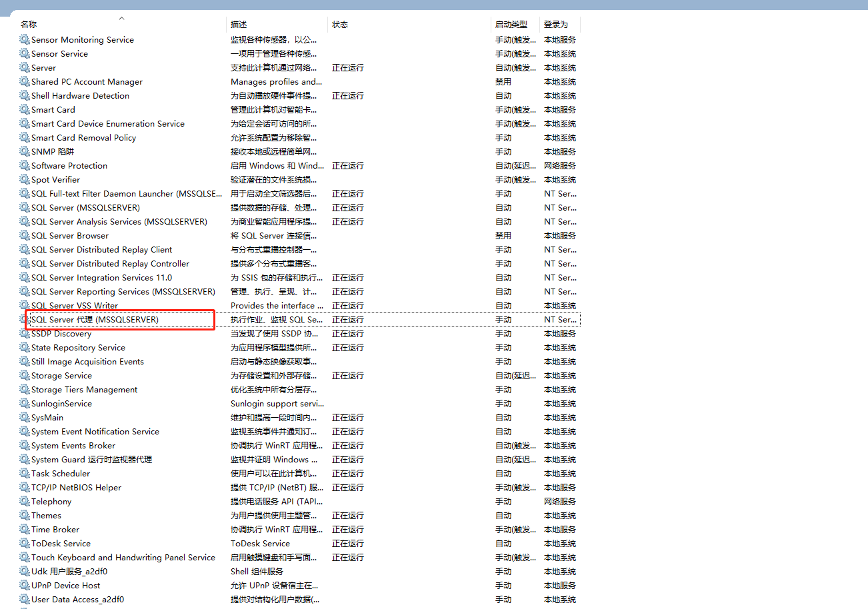Click 网络服务 login cell of Software Protection

560,166
